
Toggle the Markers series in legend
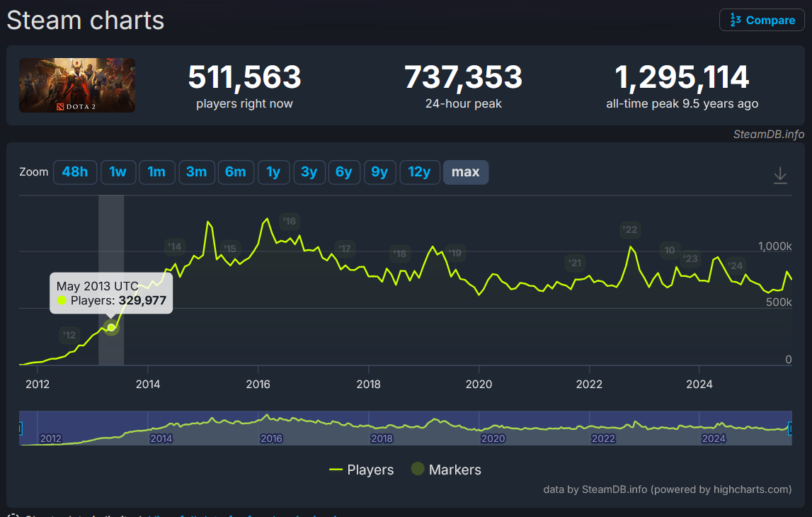tap(446, 470)
